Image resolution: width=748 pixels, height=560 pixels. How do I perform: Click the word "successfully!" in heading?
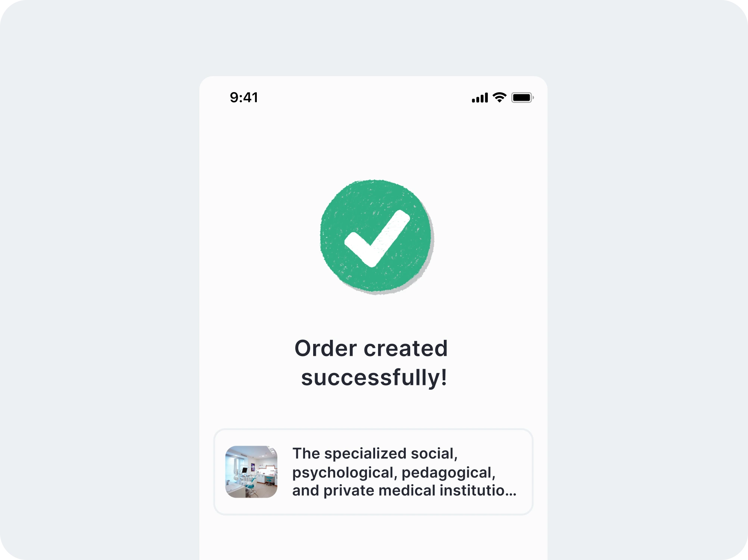pos(374,377)
